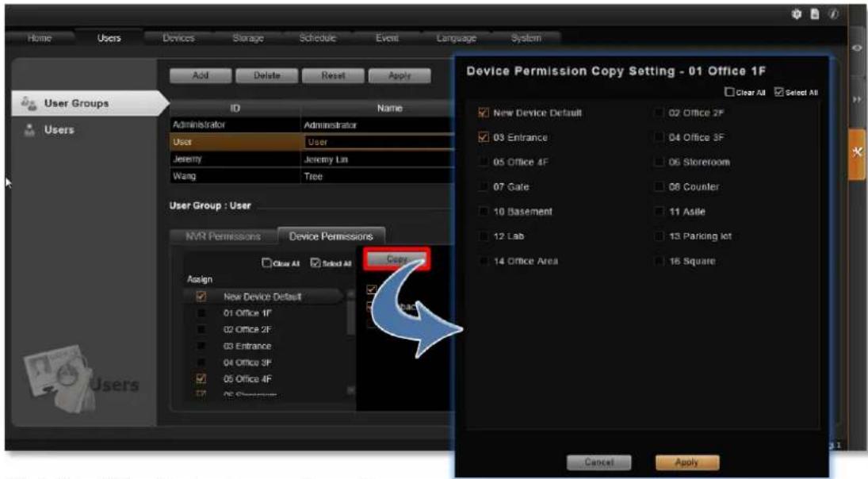
Task: Check the 16 Square checkbox
Action: click(x=659, y=261)
